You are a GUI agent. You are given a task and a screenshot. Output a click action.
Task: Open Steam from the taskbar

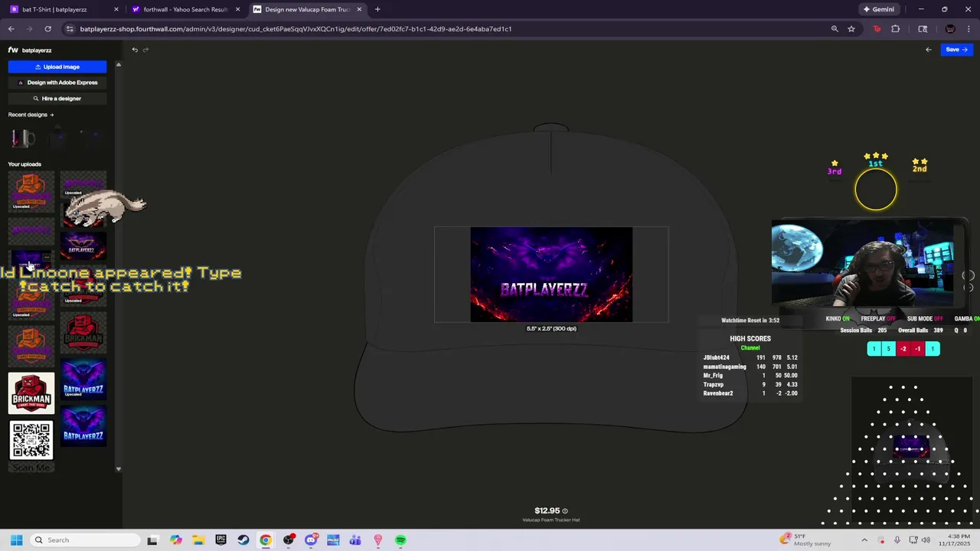[243, 540]
